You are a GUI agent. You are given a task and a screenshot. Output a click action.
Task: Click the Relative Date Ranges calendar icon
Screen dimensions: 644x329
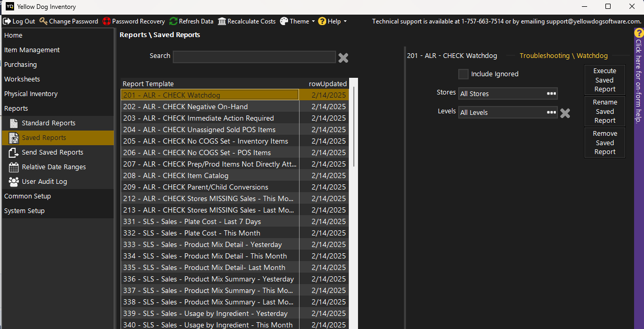pyautogui.click(x=14, y=167)
